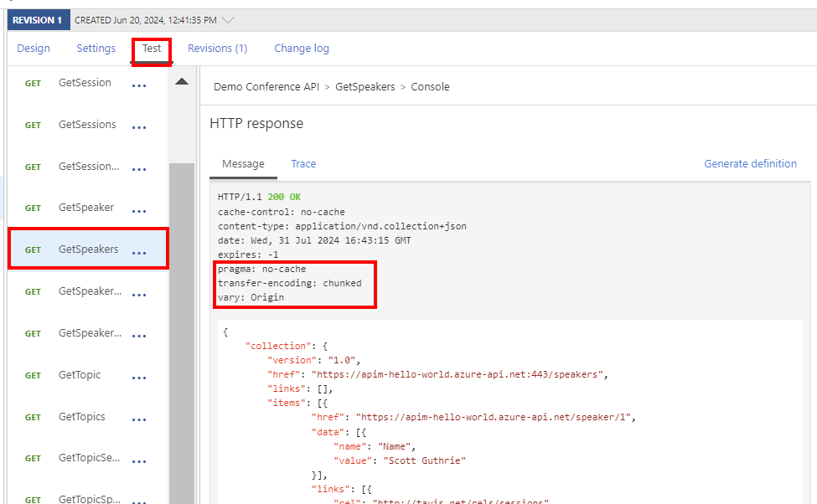Open the ellipsis menu for GetTopic

click(139, 378)
